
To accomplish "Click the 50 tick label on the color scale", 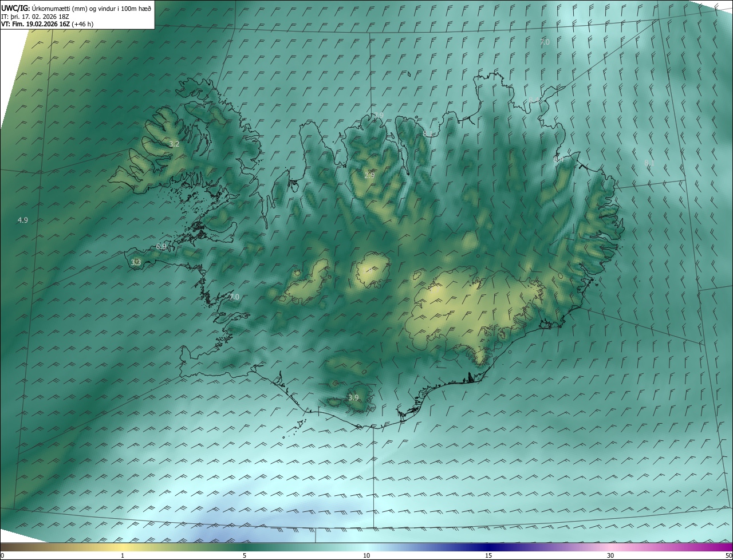I will (728, 556).
